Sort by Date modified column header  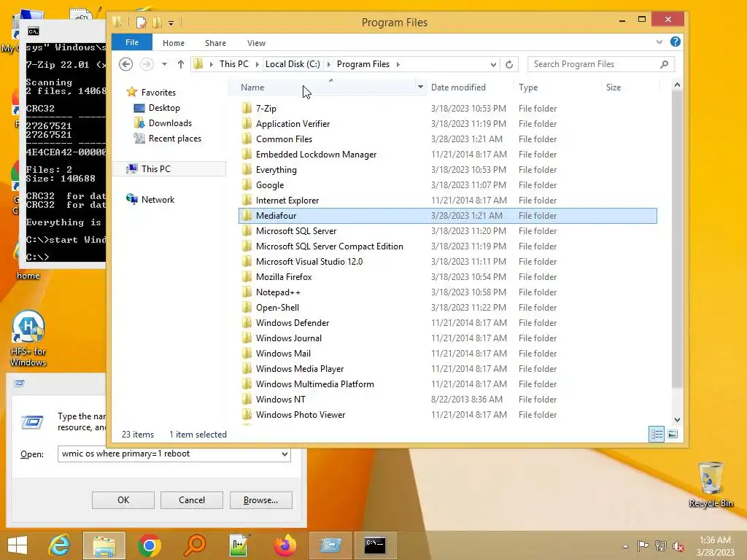pos(469,87)
